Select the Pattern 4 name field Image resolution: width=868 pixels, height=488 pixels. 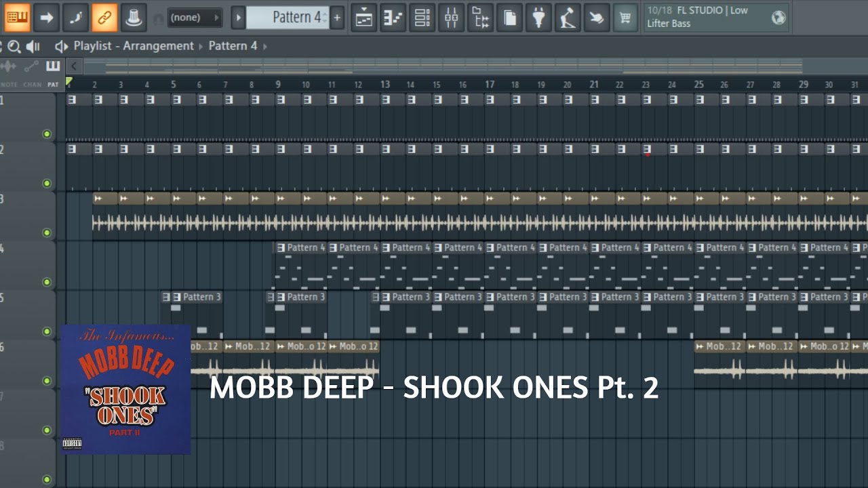pos(288,17)
